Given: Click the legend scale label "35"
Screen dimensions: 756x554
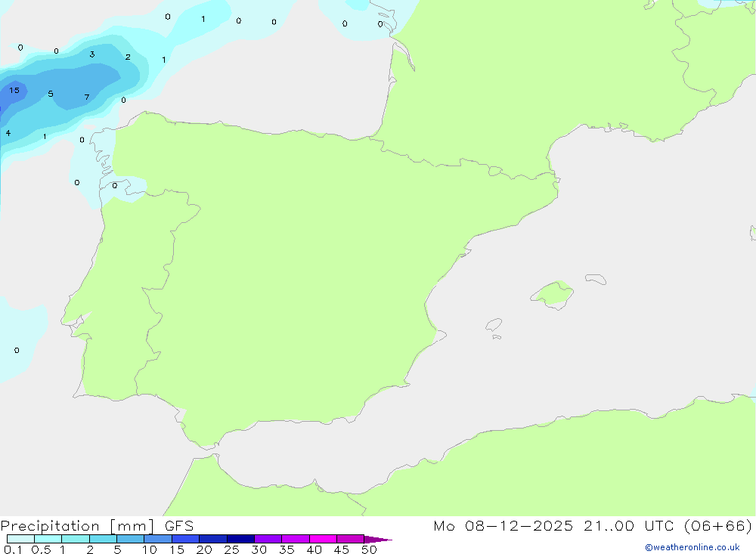Looking at the screenshot, I should tap(287, 549).
